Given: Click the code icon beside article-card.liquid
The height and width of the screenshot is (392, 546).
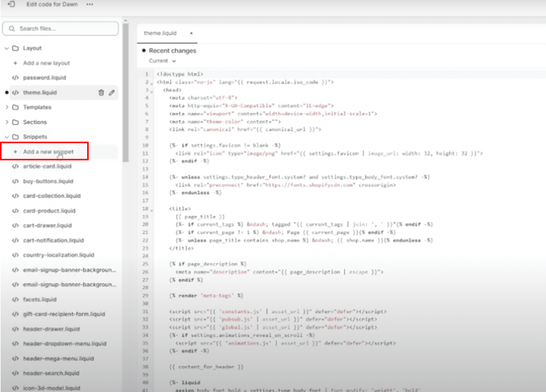Looking at the screenshot, I should 15,166.
